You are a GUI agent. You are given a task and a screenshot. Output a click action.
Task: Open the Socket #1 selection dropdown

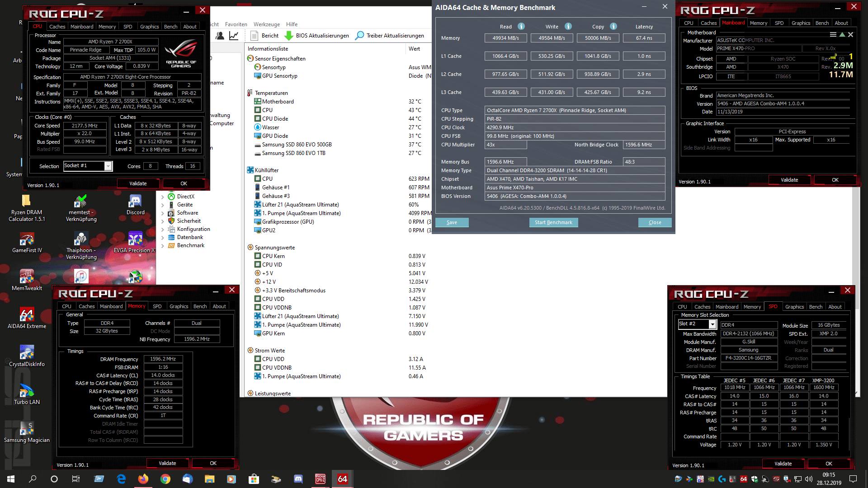[x=108, y=166]
